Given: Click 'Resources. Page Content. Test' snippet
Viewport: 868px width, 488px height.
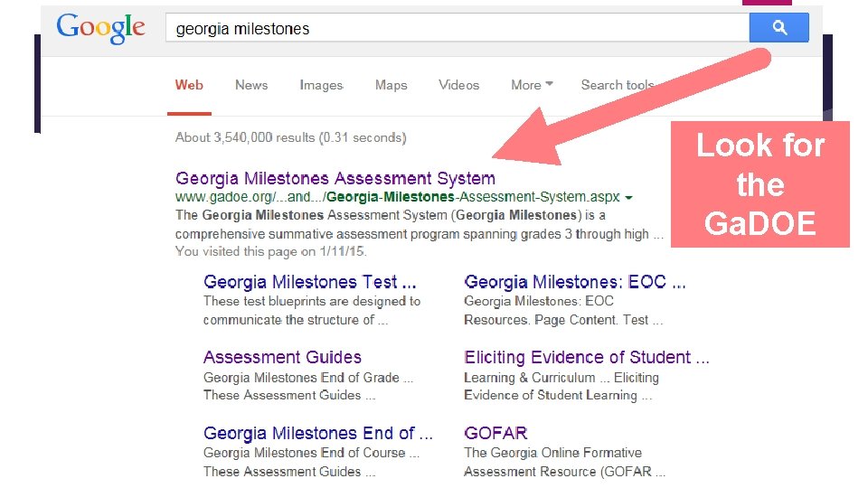Looking at the screenshot, I should click(563, 320).
